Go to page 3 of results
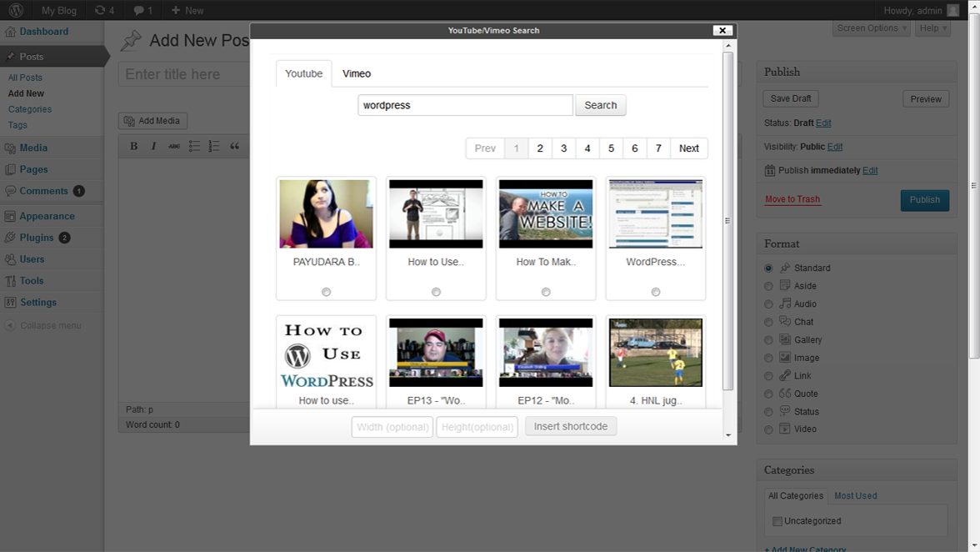980x552 pixels. pyautogui.click(x=563, y=148)
